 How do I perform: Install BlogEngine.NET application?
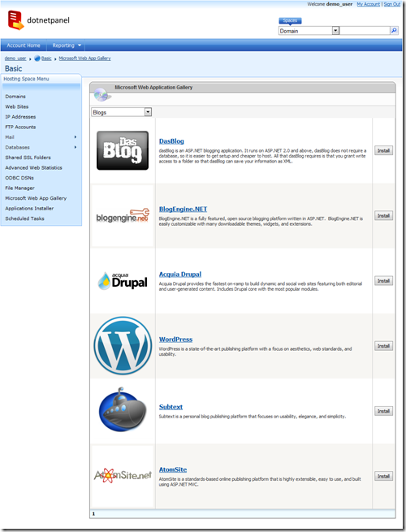(383, 215)
